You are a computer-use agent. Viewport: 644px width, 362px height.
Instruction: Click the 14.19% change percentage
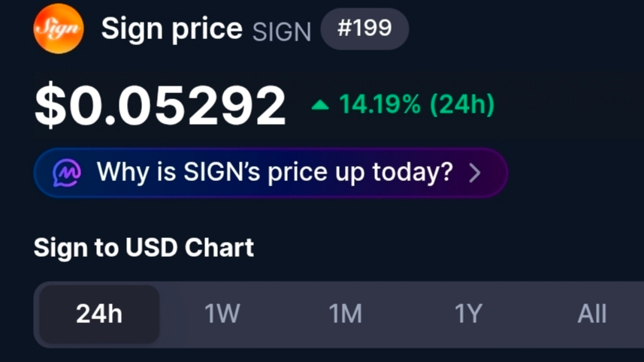click(380, 104)
